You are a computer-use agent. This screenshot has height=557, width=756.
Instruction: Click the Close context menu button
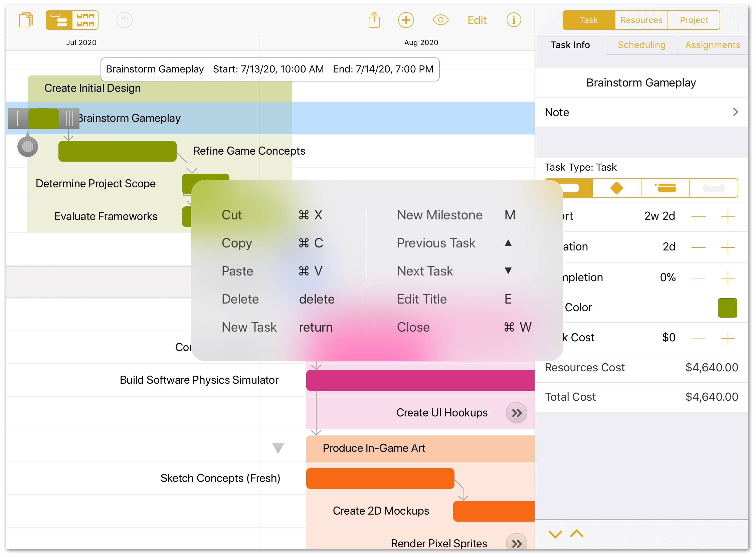coord(414,327)
